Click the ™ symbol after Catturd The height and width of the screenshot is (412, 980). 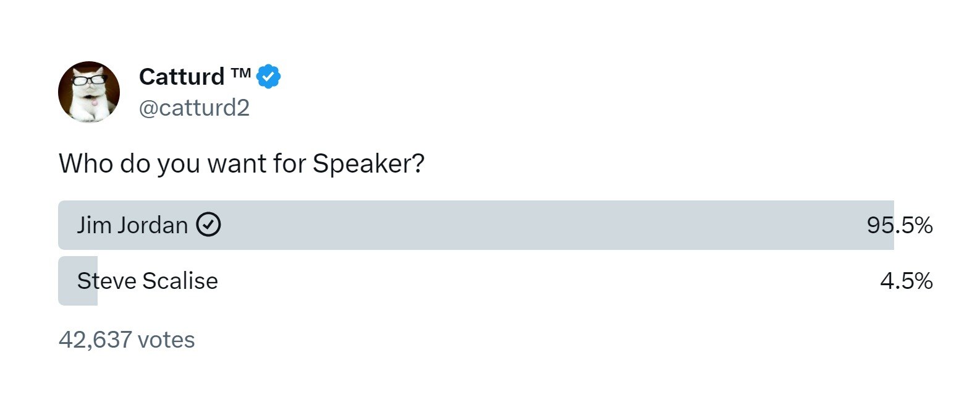coord(240,73)
